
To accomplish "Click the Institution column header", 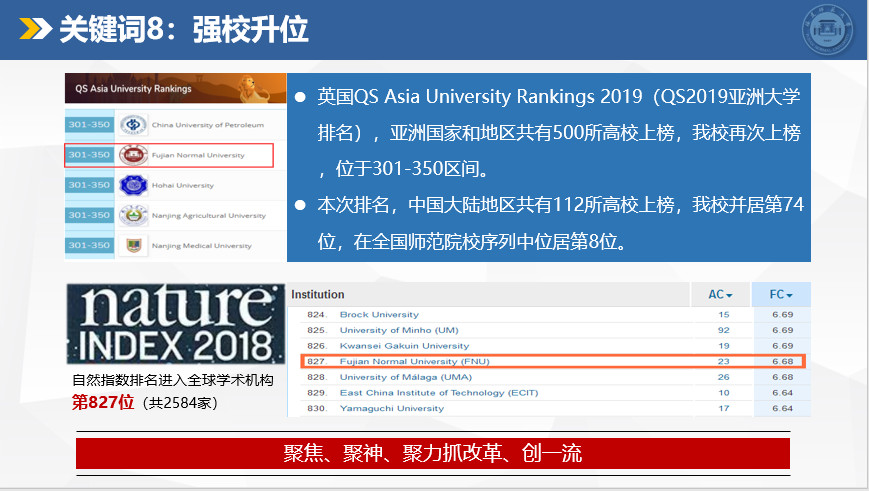I will 318,294.
